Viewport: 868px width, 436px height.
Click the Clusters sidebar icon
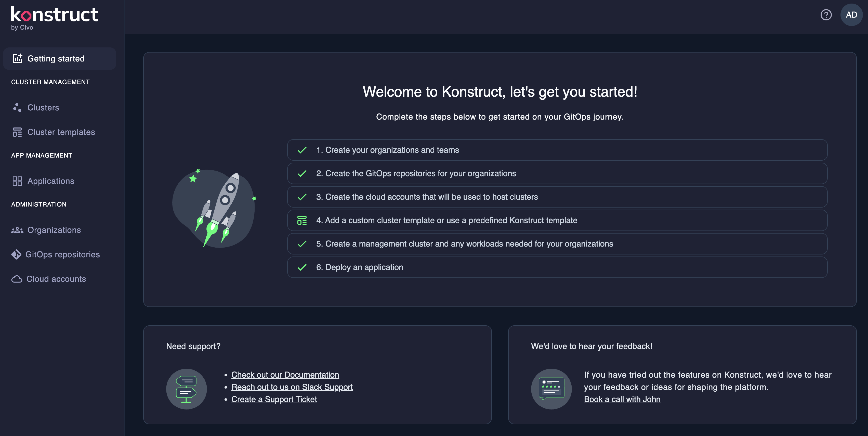[x=17, y=108]
